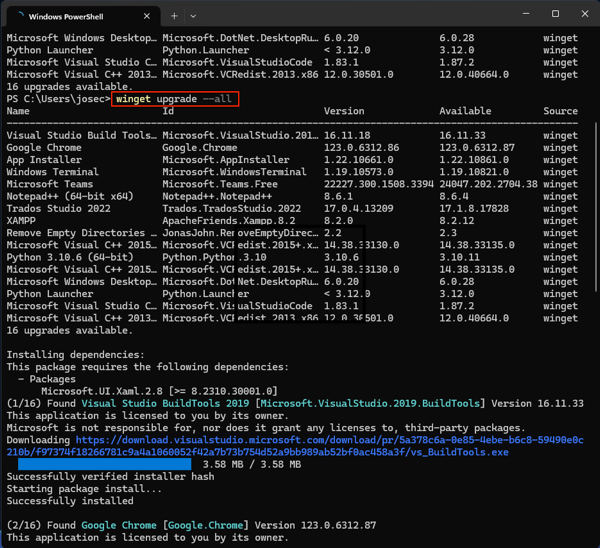Viewport: 600px width, 548px height.
Task: Click available version '8.6.4'
Action: click(x=454, y=196)
